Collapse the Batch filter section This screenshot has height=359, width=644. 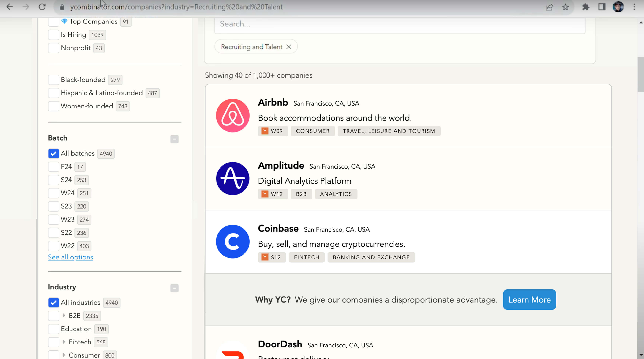pyautogui.click(x=174, y=139)
